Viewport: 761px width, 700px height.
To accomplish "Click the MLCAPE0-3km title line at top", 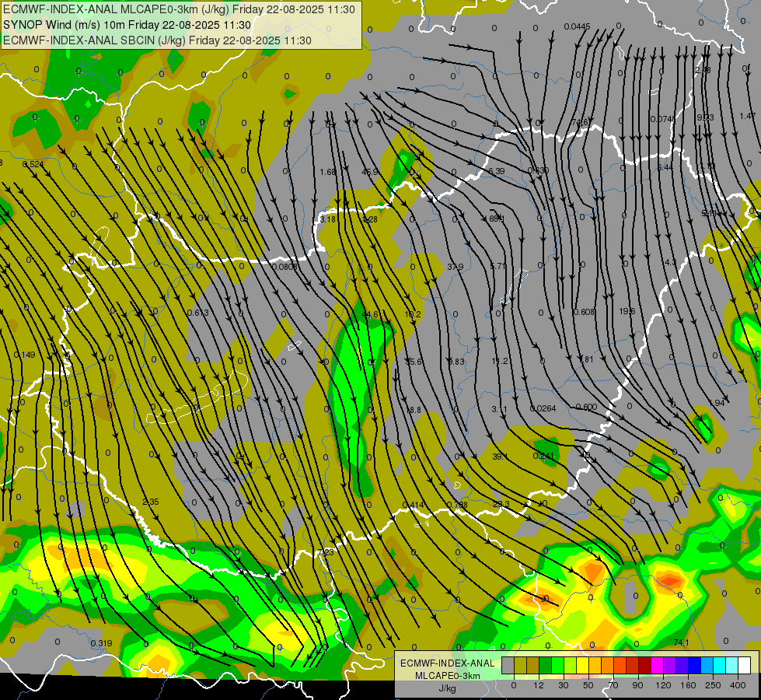I will [x=179, y=9].
